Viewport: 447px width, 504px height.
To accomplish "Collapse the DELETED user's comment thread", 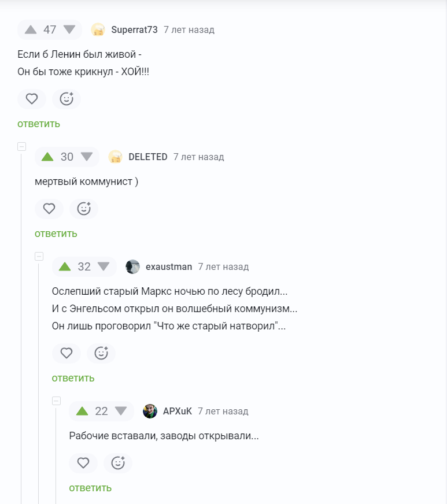I will [x=22, y=146].
